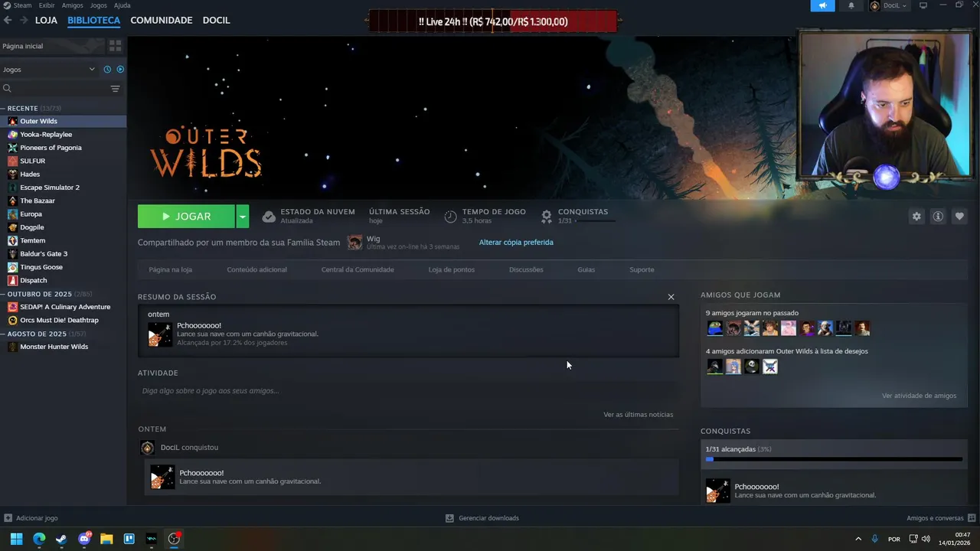Show Outer Wilds game info icon

pos(938,217)
